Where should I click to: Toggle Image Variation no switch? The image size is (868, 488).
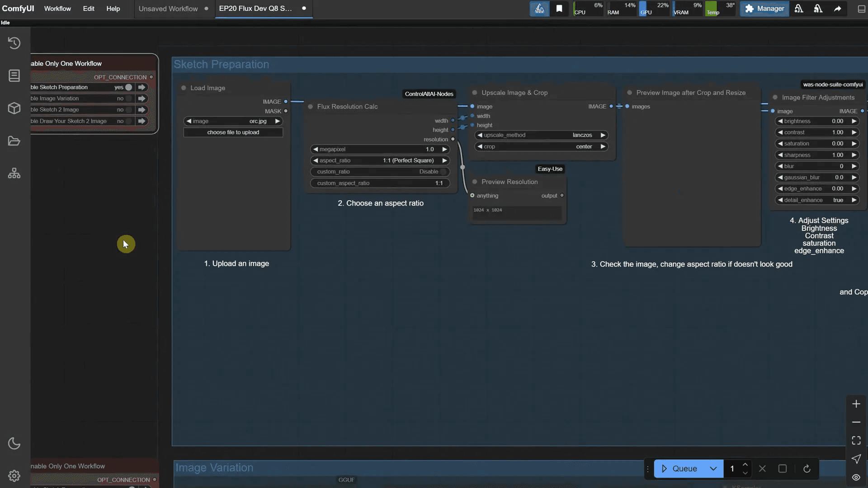pos(129,98)
